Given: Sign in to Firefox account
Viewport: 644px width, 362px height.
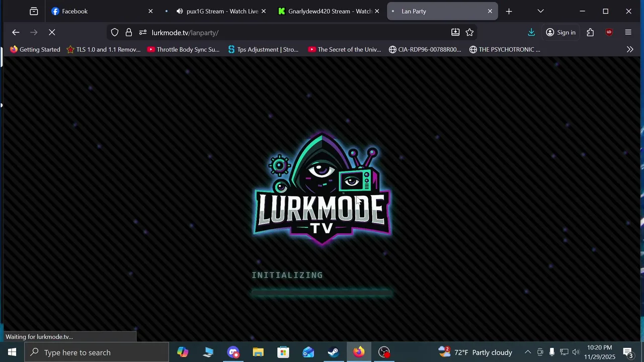Looking at the screenshot, I should pos(561,32).
